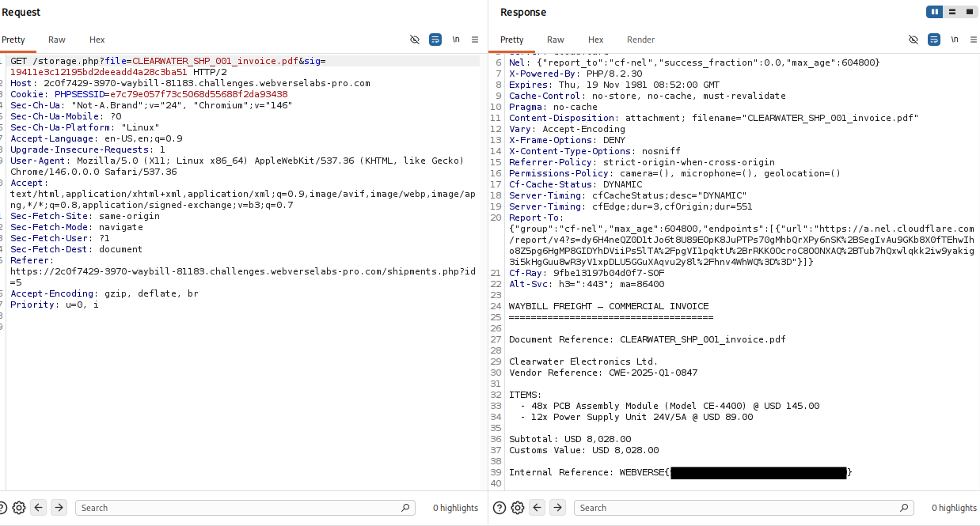Go to next match in Response search
The width and height of the screenshot is (980, 526).
pyautogui.click(x=557, y=508)
